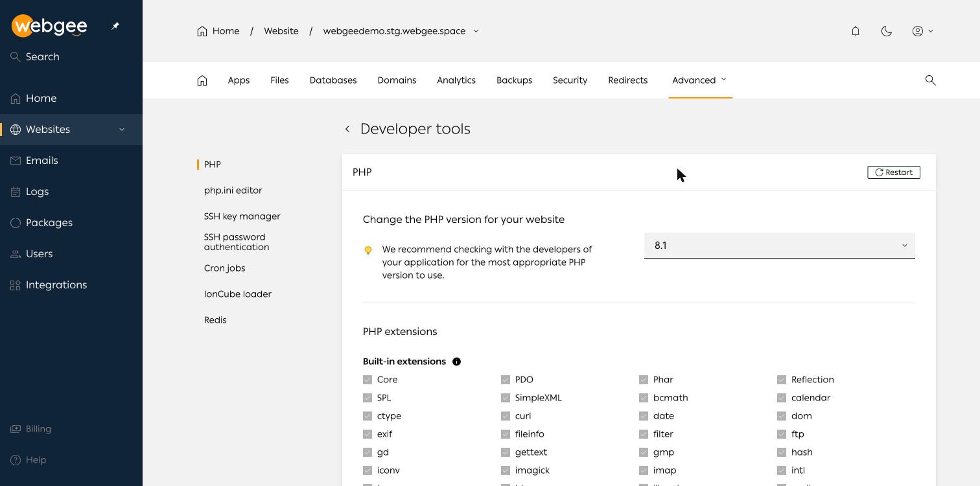The height and width of the screenshot is (486, 980).
Task: Go to Home in sidebar
Action: tap(71, 98)
